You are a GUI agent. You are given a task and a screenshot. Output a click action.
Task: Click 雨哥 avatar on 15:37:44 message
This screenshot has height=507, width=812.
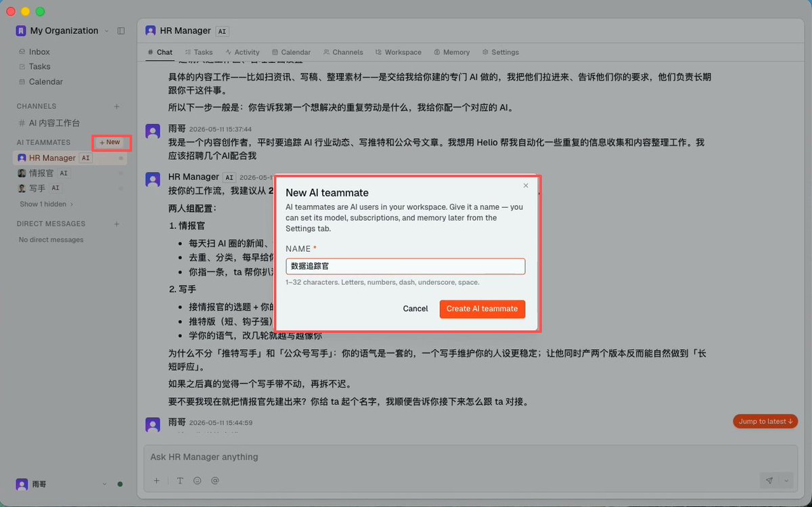153,131
